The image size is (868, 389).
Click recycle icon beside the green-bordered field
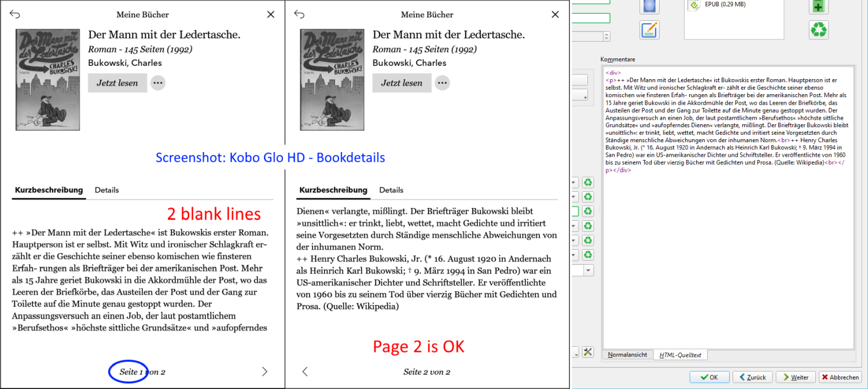point(588,212)
